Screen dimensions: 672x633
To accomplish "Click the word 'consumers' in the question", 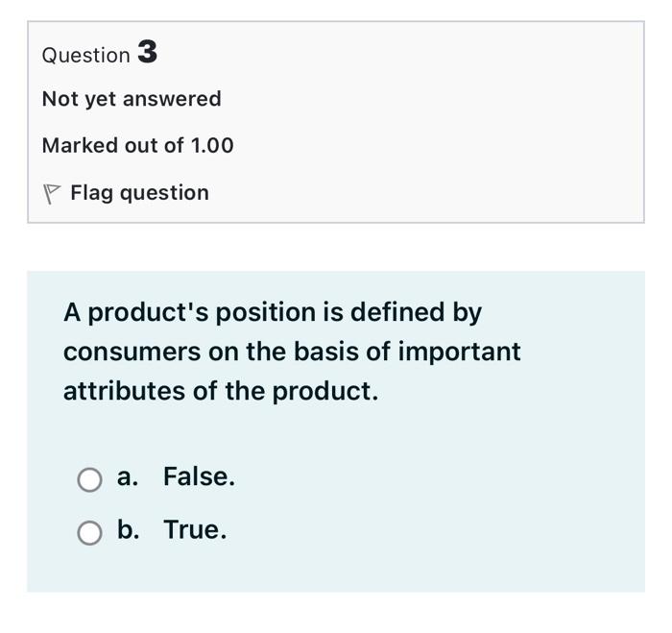I will click(132, 353).
